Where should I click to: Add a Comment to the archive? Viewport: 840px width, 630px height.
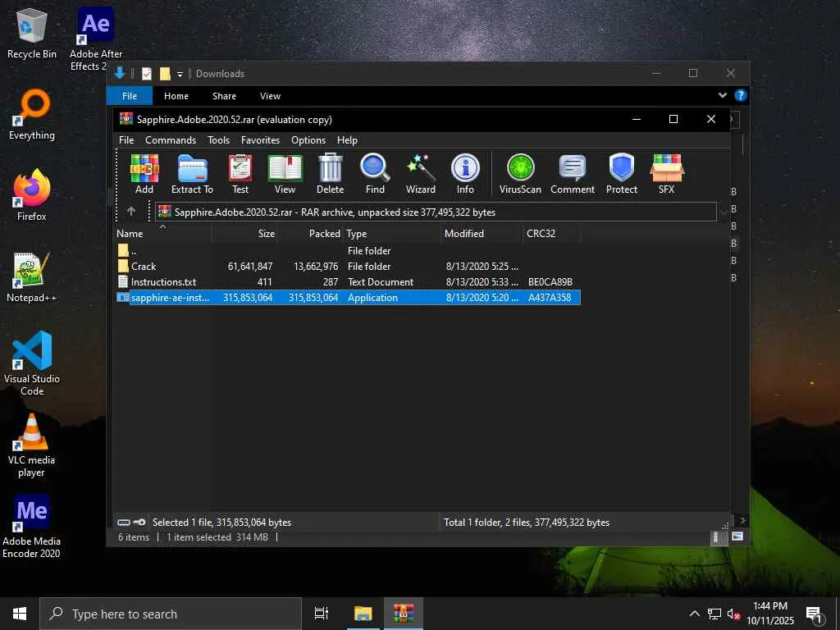click(x=572, y=174)
